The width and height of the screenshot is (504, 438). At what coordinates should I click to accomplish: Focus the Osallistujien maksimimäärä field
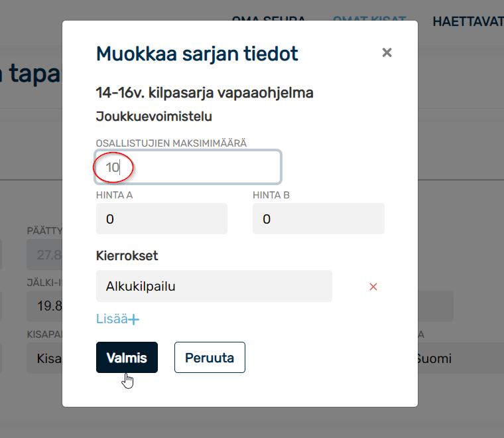(x=188, y=167)
